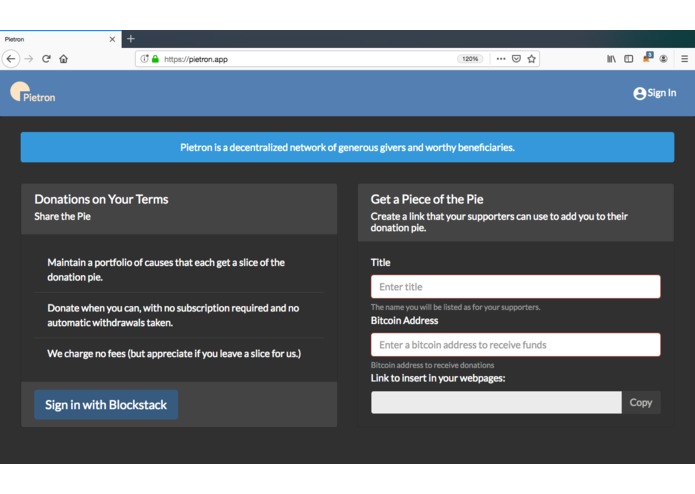
Task: Toggle the sidebar view icon
Action: click(x=629, y=59)
